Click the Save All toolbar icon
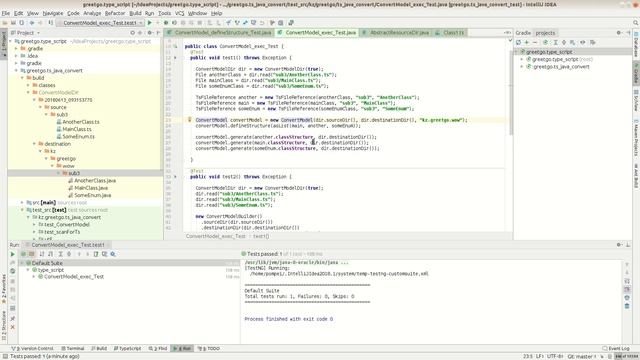This screenshot has width=640, height=360. (13, 23)
